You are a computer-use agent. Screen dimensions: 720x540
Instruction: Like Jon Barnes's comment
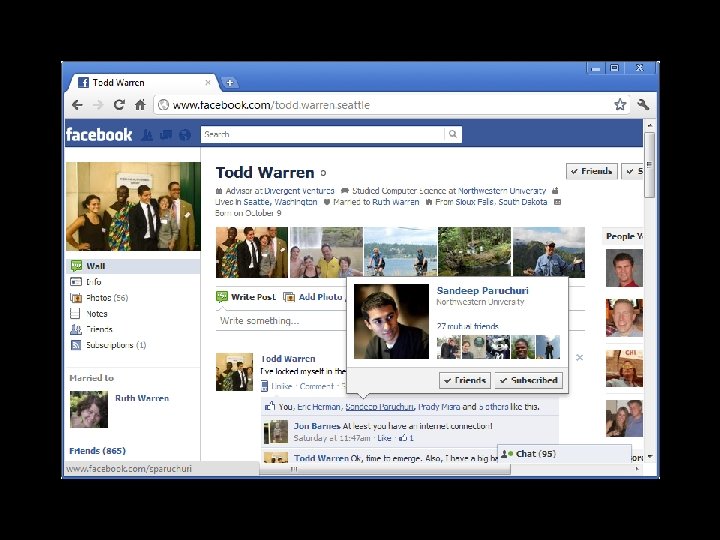(384, 438)
